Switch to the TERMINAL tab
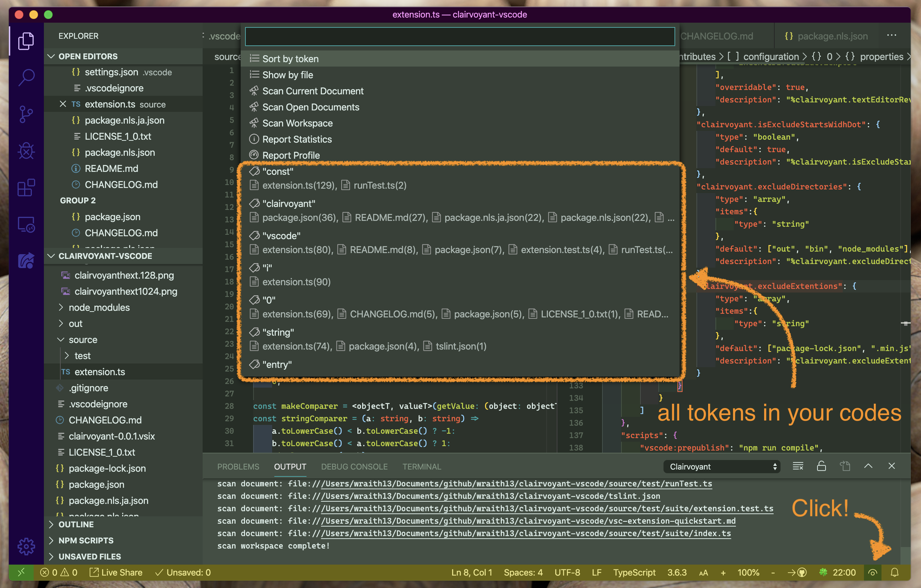 421,467
